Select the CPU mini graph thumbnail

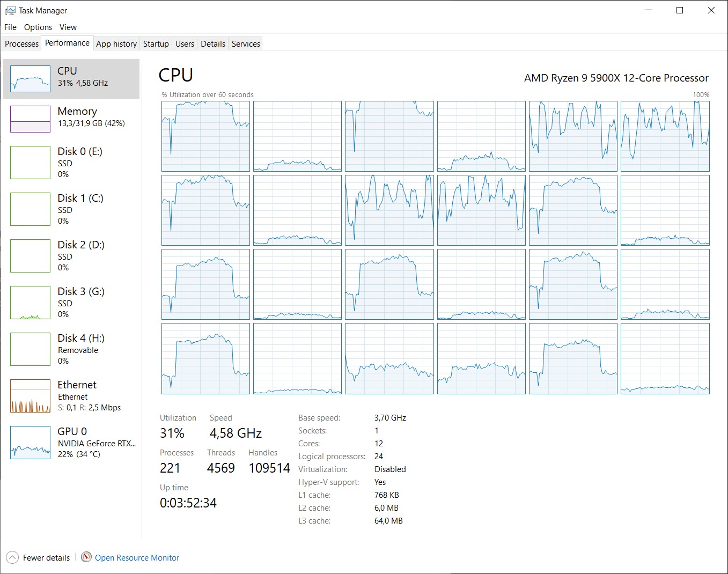click(x=30, y=79)
